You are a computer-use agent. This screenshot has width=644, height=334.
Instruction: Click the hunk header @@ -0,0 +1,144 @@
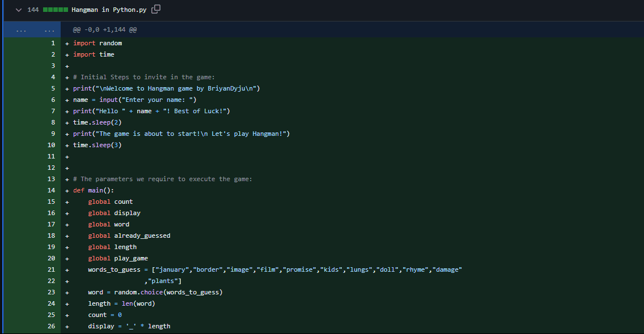click(104, 29)
